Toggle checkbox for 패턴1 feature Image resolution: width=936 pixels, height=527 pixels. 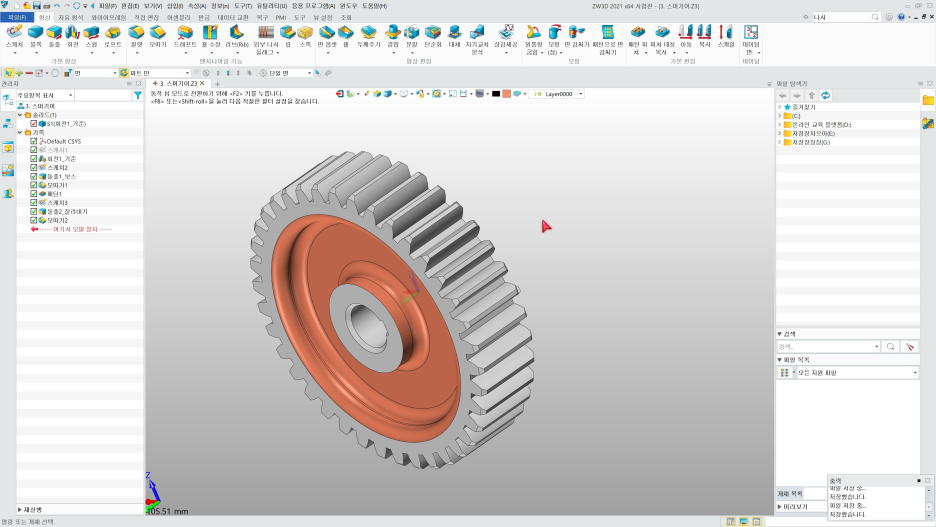point(33,194)
